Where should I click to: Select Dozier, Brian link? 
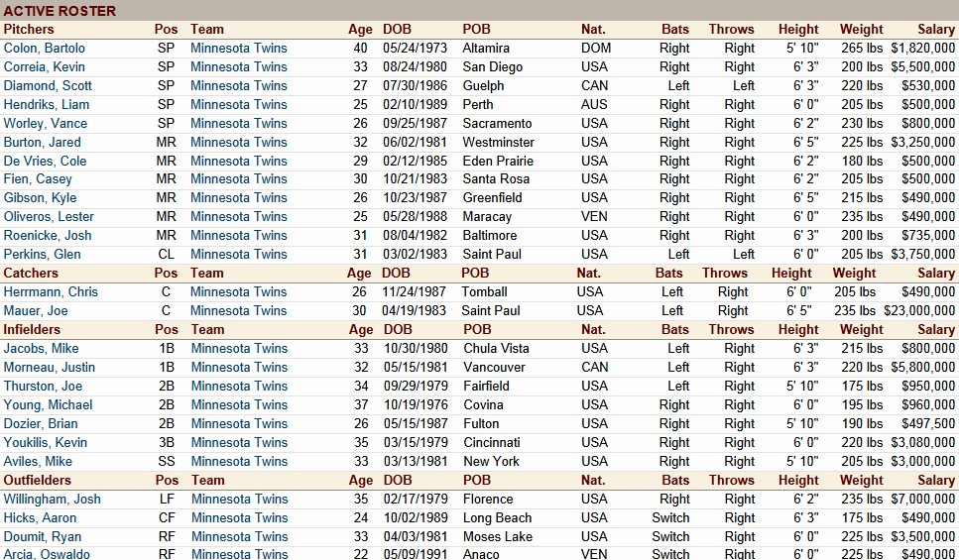pyautogui.click(x=41, y=424)
